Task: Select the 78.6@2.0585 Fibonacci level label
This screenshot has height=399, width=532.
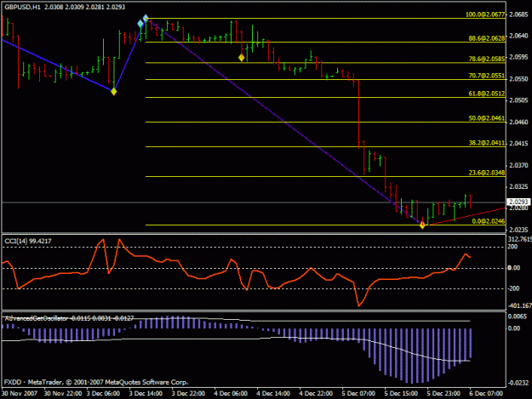Action: click(x=487, y=59)
